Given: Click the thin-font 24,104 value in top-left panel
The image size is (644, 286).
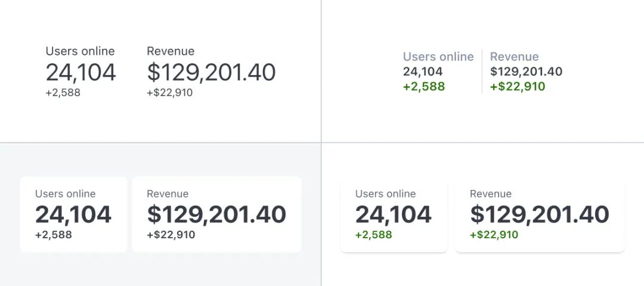Looking at the screenshot, I should [80, 73].
